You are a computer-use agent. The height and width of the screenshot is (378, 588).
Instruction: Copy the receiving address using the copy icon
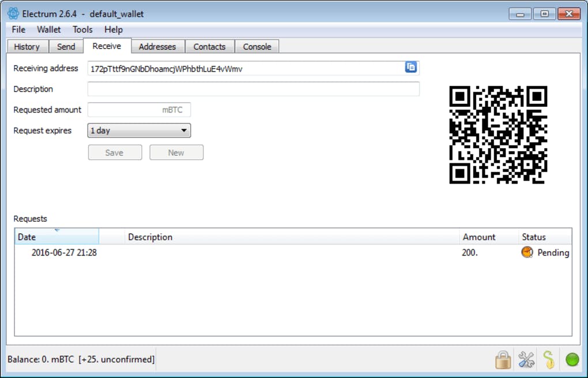pyautogui.click(x=410, y=68)
